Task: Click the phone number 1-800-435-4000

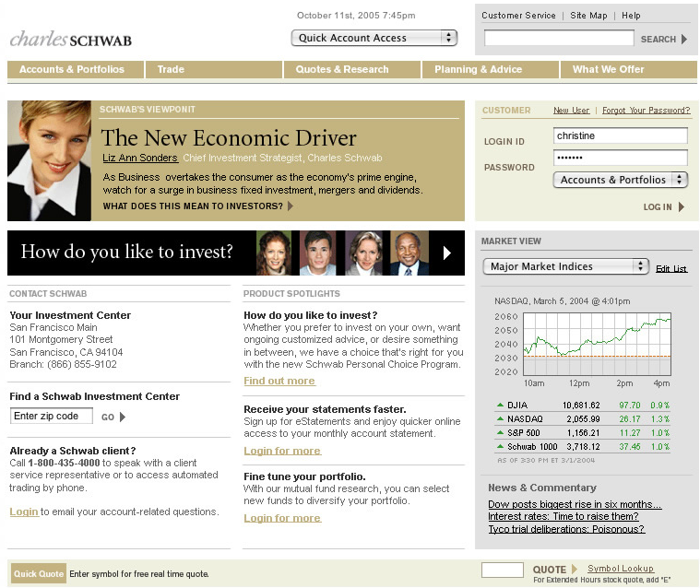Action: pos(64,463)
